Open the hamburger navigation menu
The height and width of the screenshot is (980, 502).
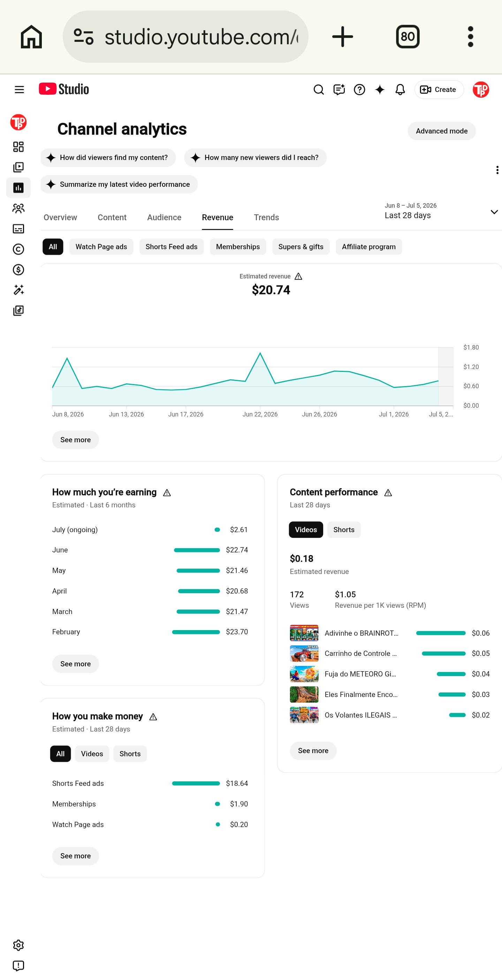pos(19,90)
